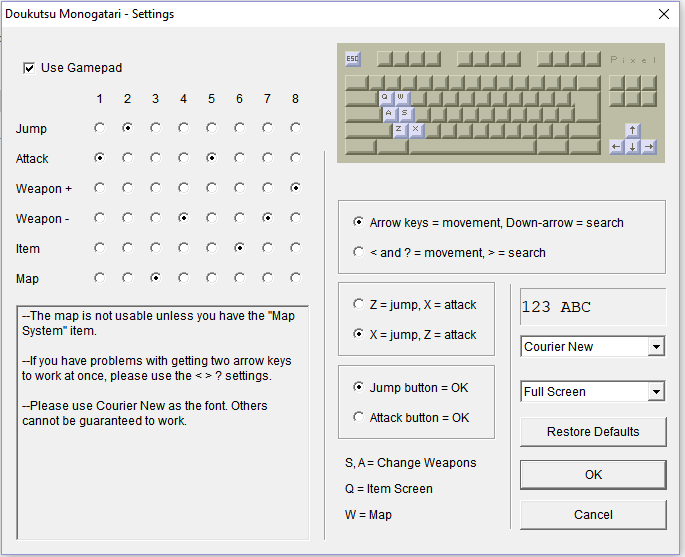The width and height of the screenshot is (685, 557).
Task: Click the Cancel button
Action: pyautogui.click(x=593, y=515)
